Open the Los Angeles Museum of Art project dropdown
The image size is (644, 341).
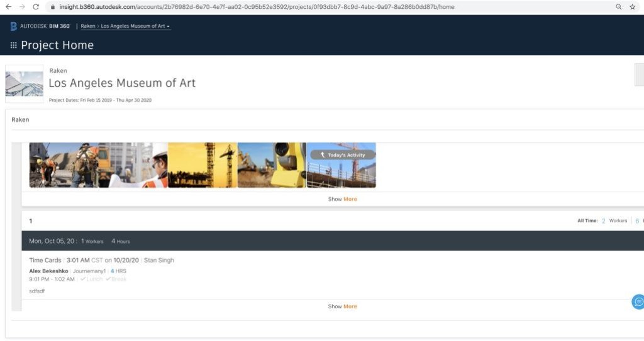[135, 26]
